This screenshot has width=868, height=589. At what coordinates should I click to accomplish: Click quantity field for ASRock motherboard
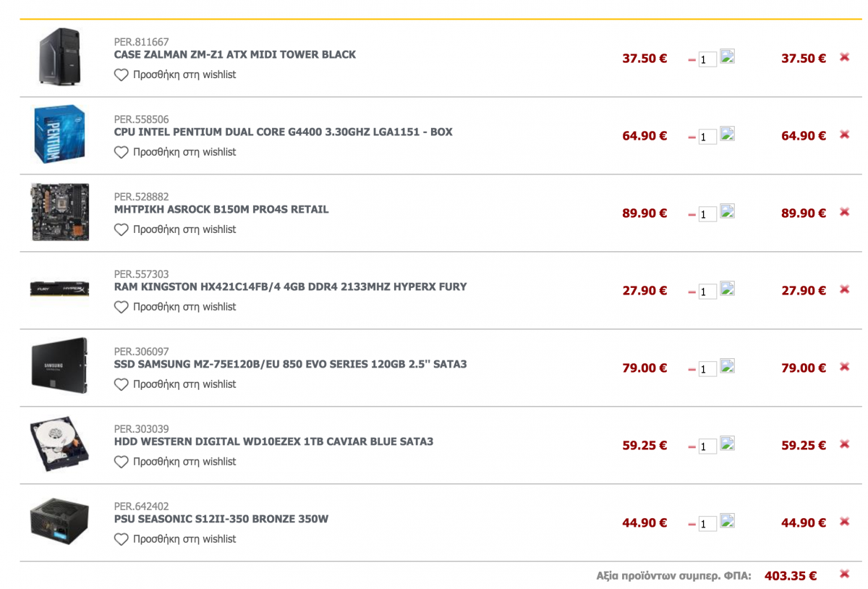tap(707, 214)
